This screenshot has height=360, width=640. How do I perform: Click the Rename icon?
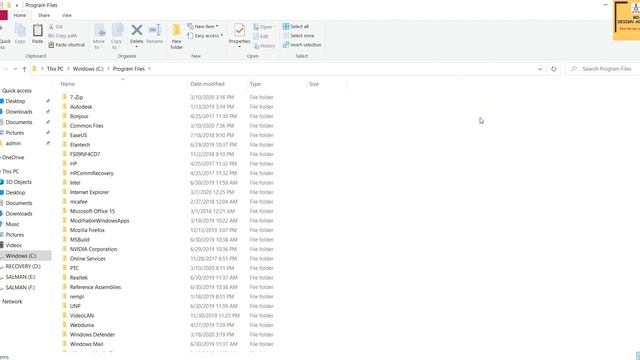155,30
